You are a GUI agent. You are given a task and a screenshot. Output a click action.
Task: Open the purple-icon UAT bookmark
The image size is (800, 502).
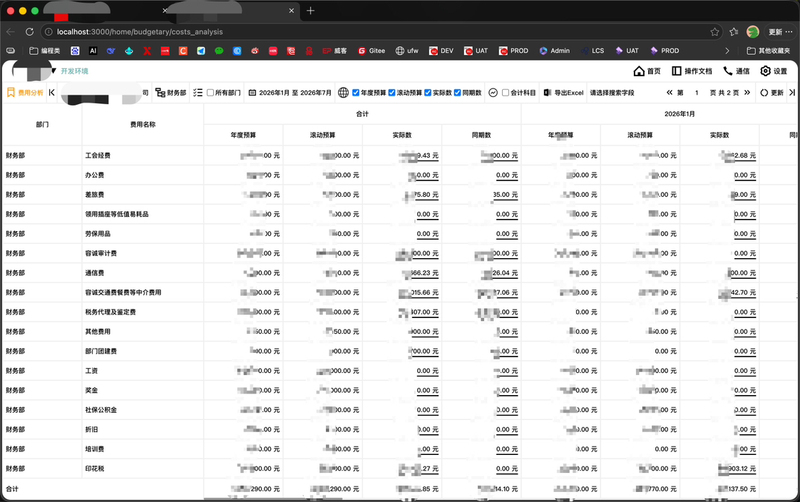pos(627,51)
